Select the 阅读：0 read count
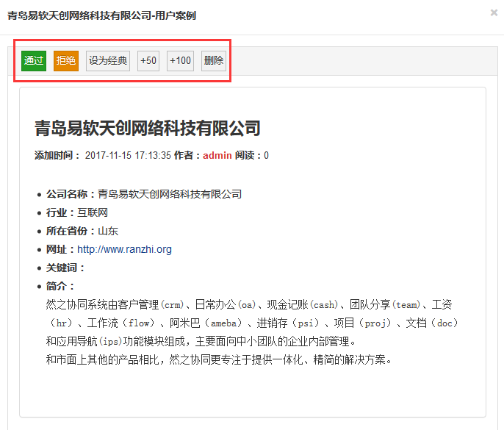504x430 pixels. coord(252,155)
